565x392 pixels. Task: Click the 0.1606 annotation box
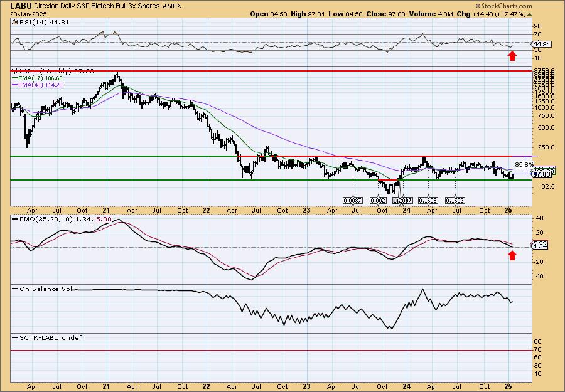pyautogui.click(x=428, y=200)
